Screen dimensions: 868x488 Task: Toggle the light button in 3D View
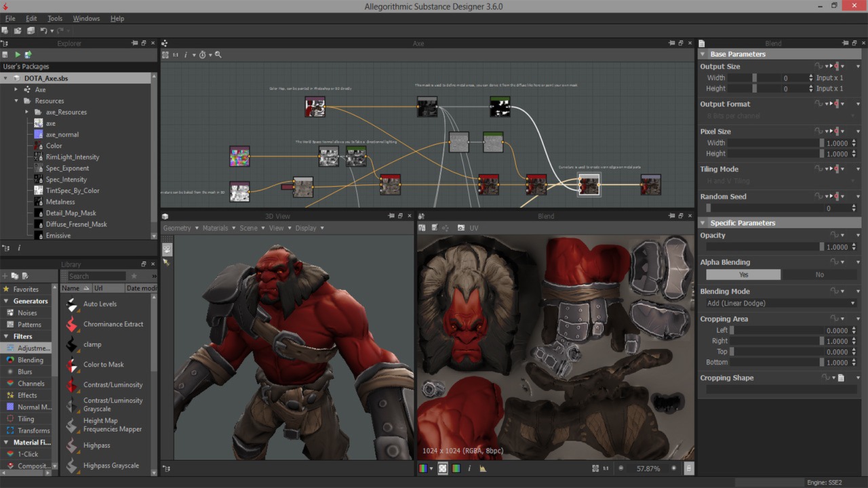tap(167, 262)
